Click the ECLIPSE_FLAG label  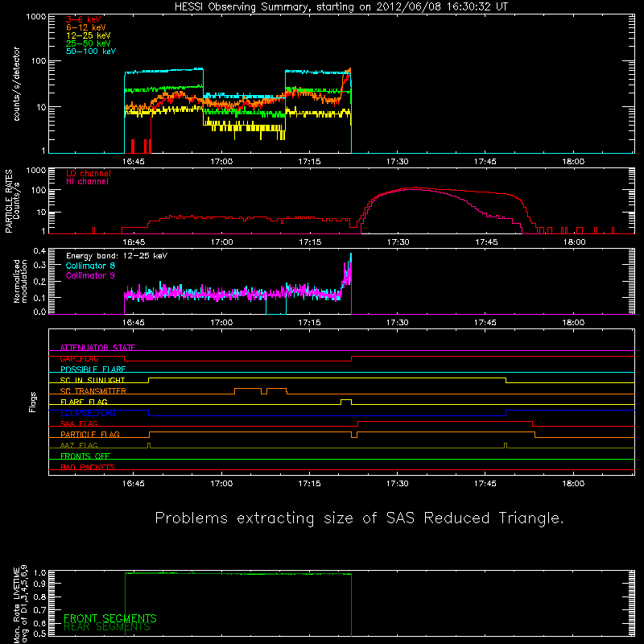tap(88, 413)
